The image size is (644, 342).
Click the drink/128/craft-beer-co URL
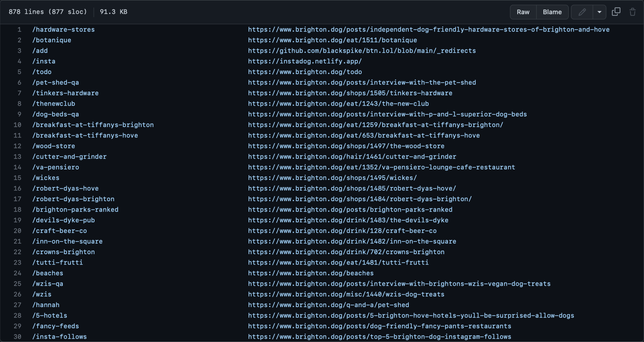(x=342, y=231)
